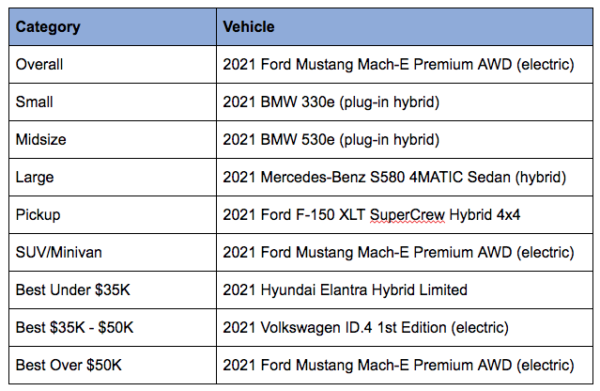Click the Hyundai Elantra Hybrid Limited cell
The image size is (600, 391).
coord(404,290)
